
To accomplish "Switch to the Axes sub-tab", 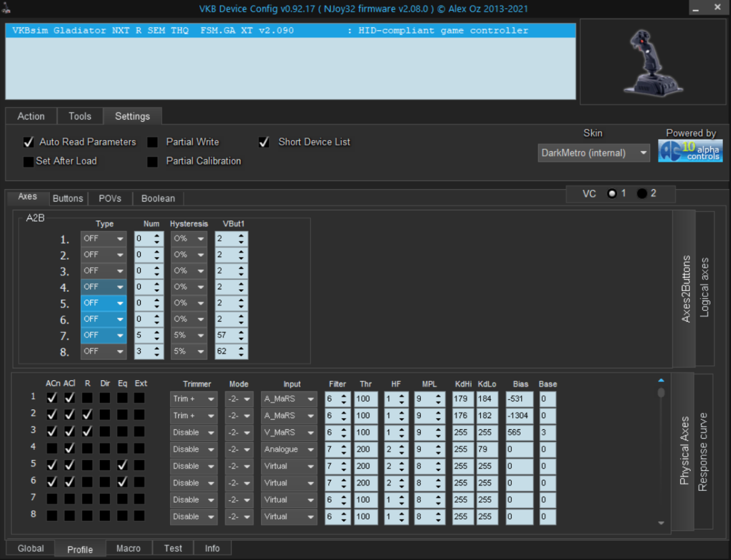I will point(27,197).
